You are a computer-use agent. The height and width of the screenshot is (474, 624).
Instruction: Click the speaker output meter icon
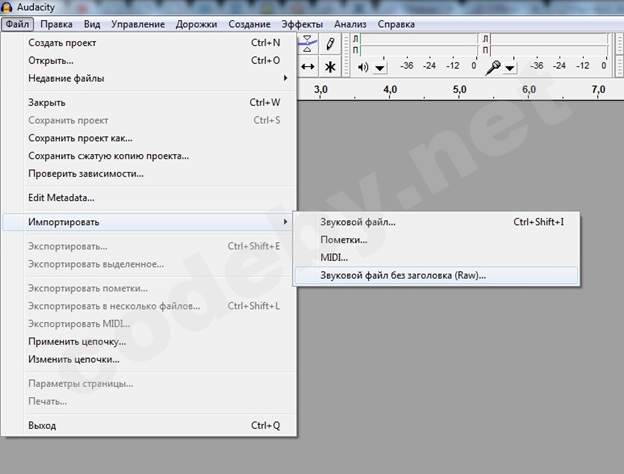(362, 67)
